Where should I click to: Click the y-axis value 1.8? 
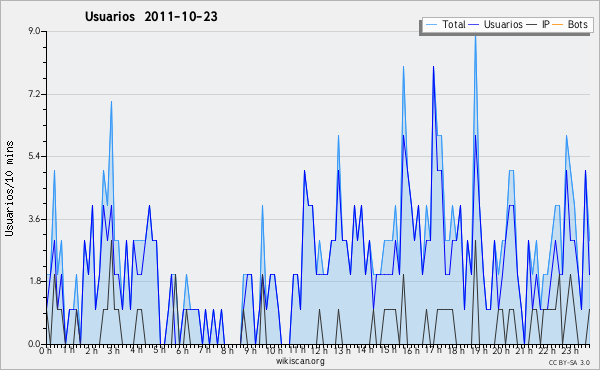[x=34, y=281]
